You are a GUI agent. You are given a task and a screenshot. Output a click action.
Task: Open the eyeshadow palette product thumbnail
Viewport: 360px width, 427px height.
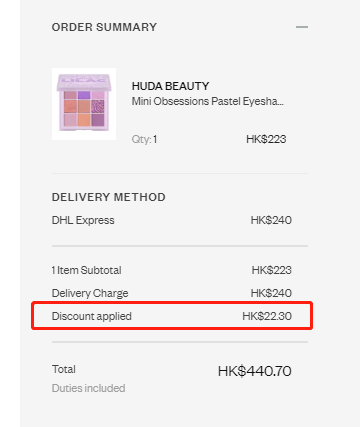coord(84,104)
